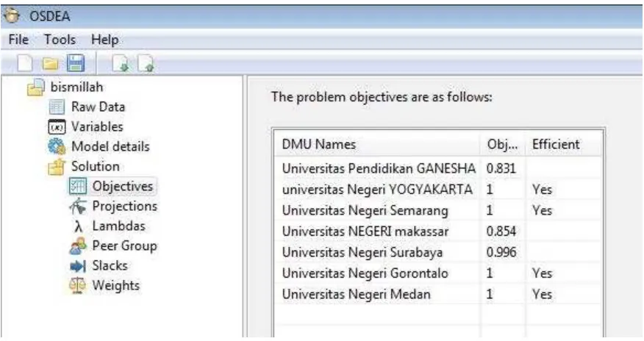Click objective value 1 for YOGYAKARTA
Image resolution: width=644 pixels, height=341 pixels.
click(x=490, y=190)
